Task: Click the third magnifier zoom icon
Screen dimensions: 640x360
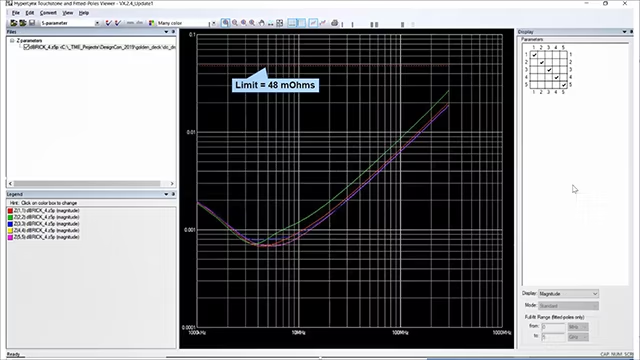Action: coord(244,23)
